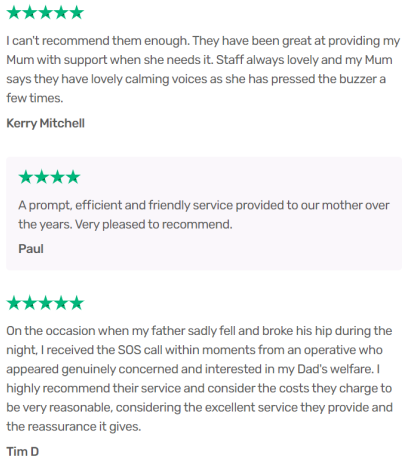Click the Kerry Mitchell reviewer name

pyautogui.click(x=45, y=123)
